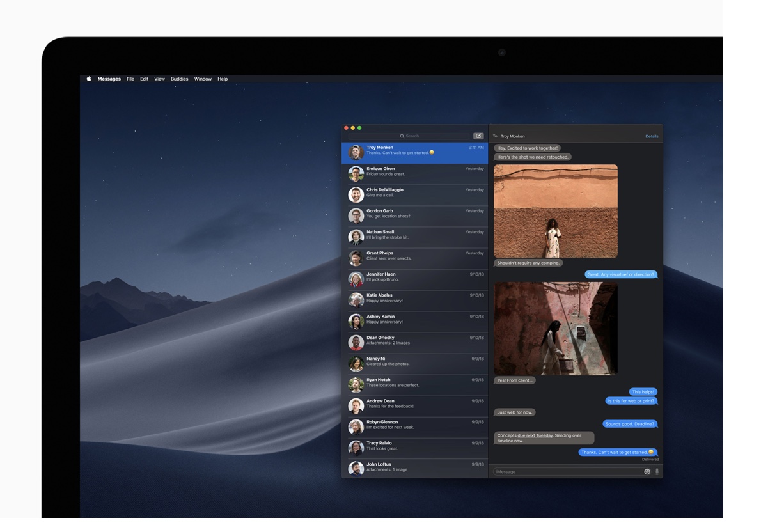Open the Buddies menu

pyautogui.click(x=179, y=79)
